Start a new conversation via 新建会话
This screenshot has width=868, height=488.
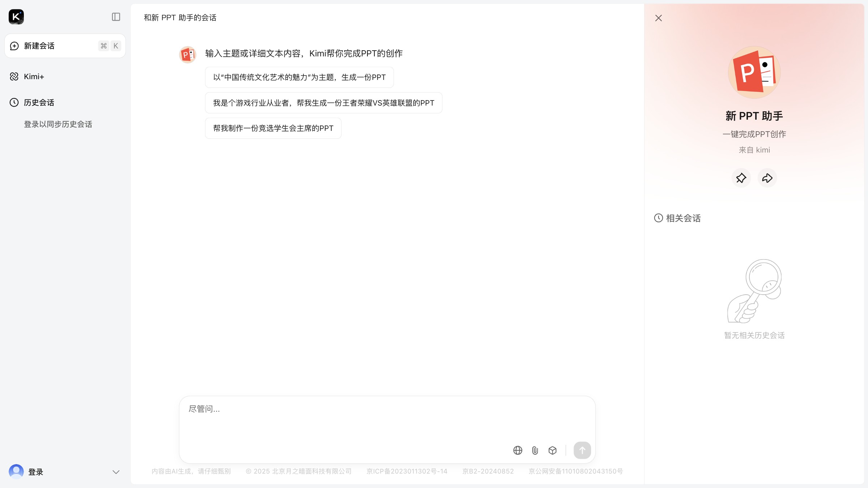[40, 46]
